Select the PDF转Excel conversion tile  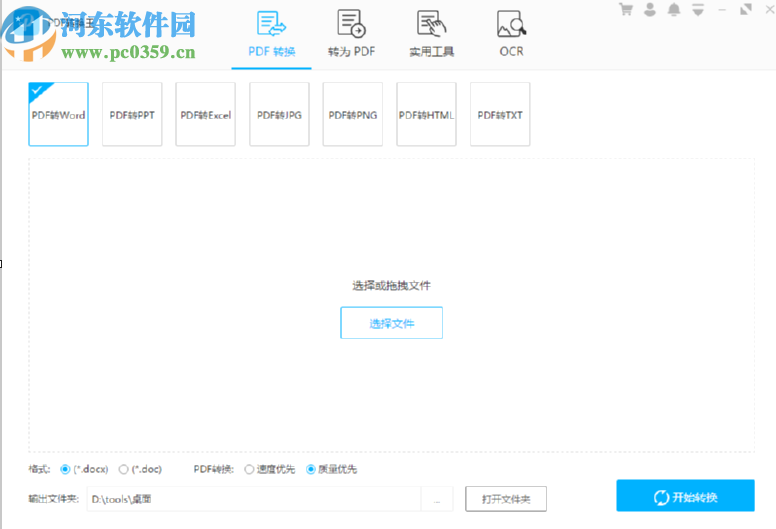(206, 115)
